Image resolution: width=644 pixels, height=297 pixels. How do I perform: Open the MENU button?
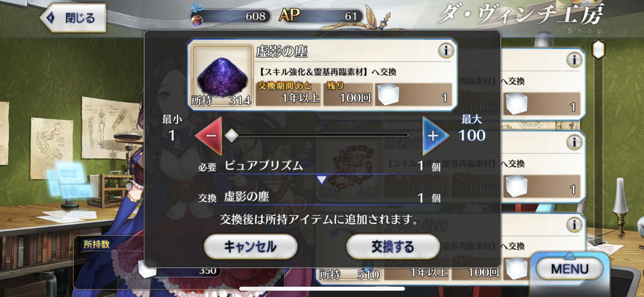[x=570, y=269]
